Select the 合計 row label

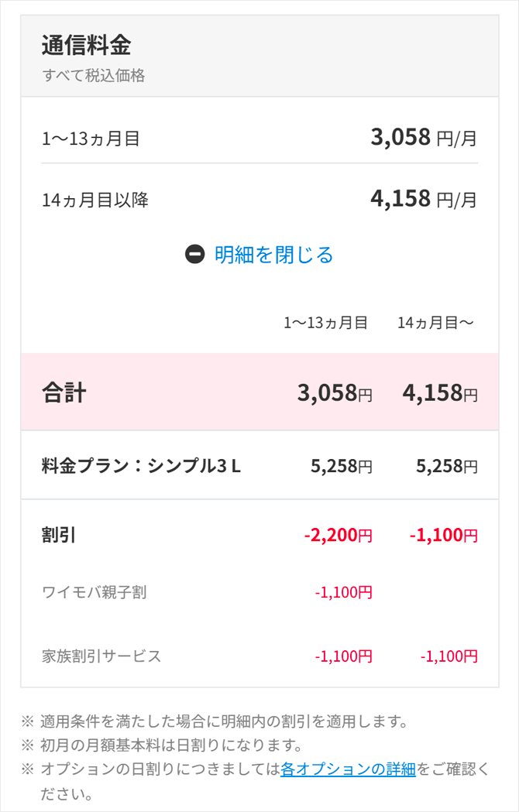pyautogui.click(x=64, y=392)
